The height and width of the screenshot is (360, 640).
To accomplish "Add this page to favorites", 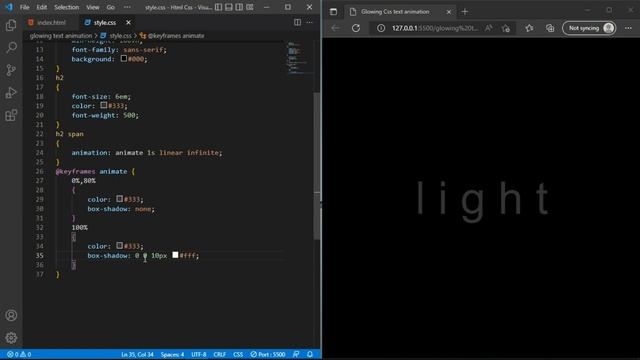I will (x=506, y=28).
